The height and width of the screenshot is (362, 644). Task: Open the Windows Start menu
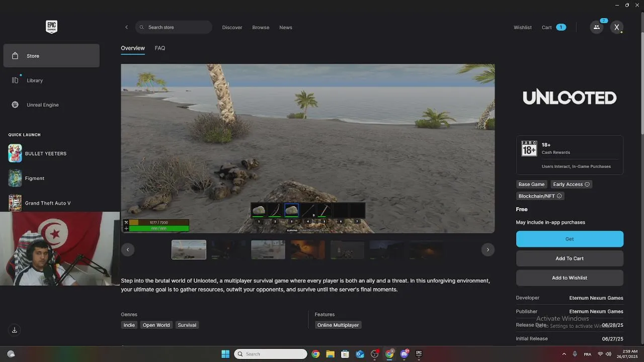[225, 354]
